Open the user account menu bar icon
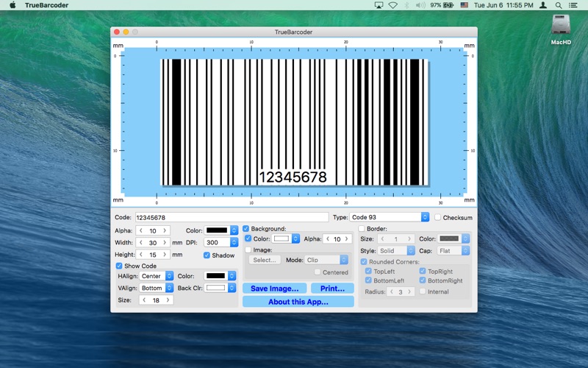588x368 pixels. click(542, 5)
